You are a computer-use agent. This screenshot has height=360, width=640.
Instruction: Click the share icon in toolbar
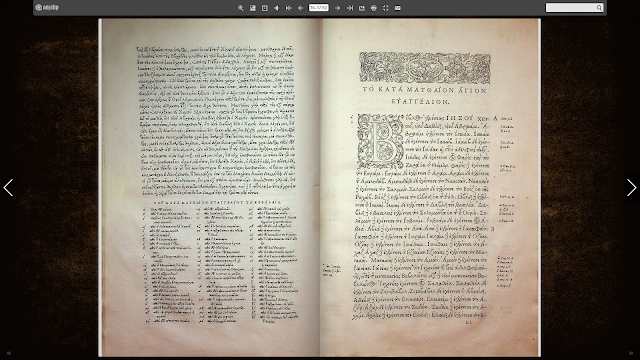click(362, 8)
